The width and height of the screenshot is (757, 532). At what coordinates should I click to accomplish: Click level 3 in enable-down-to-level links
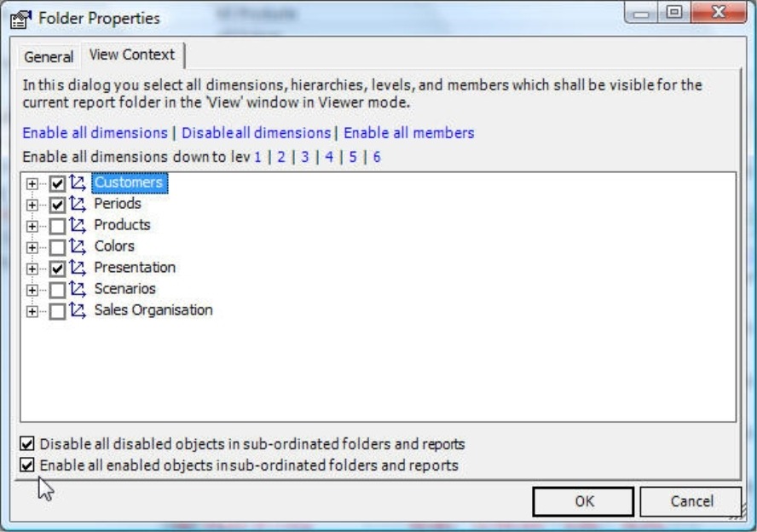click(x=304, y=157)
